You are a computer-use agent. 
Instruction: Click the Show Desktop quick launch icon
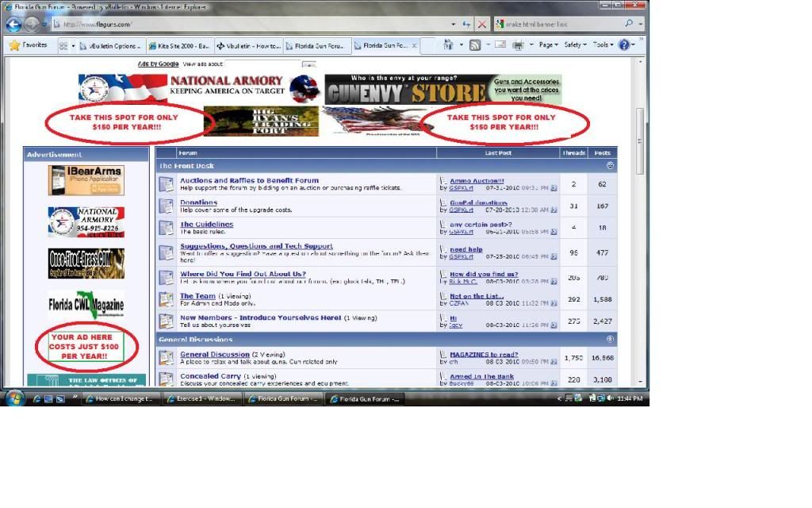click(48, 398)
